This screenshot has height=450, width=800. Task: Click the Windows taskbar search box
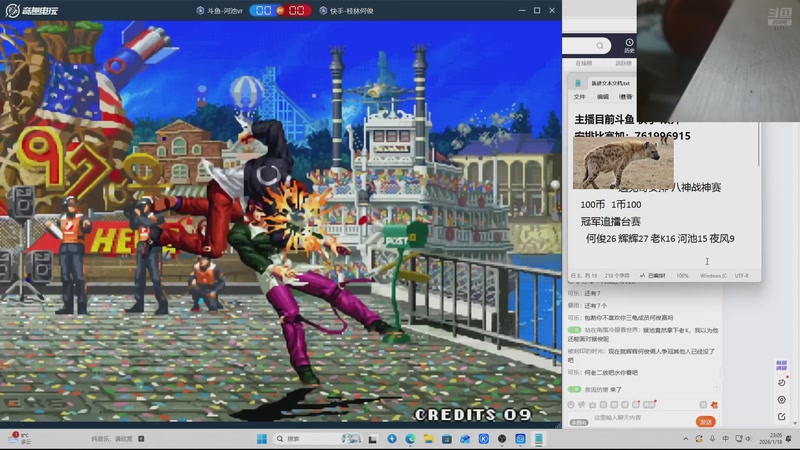(317, 439)
